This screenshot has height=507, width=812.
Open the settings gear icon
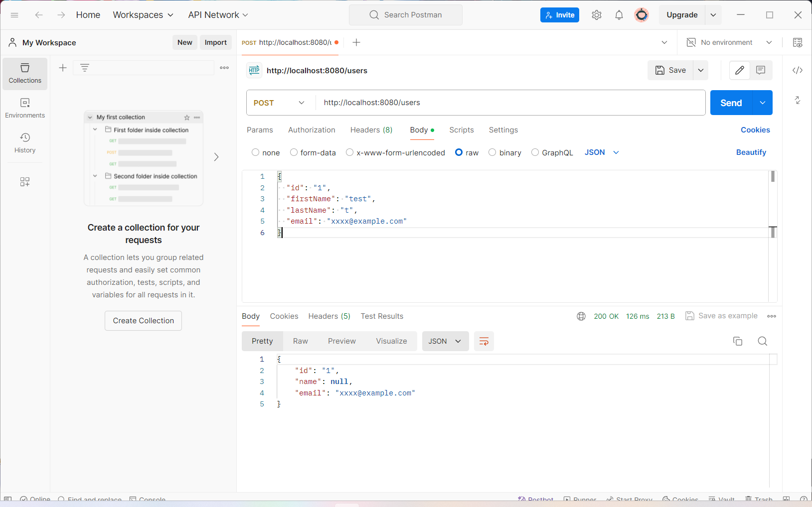click(x=597, y=15)
